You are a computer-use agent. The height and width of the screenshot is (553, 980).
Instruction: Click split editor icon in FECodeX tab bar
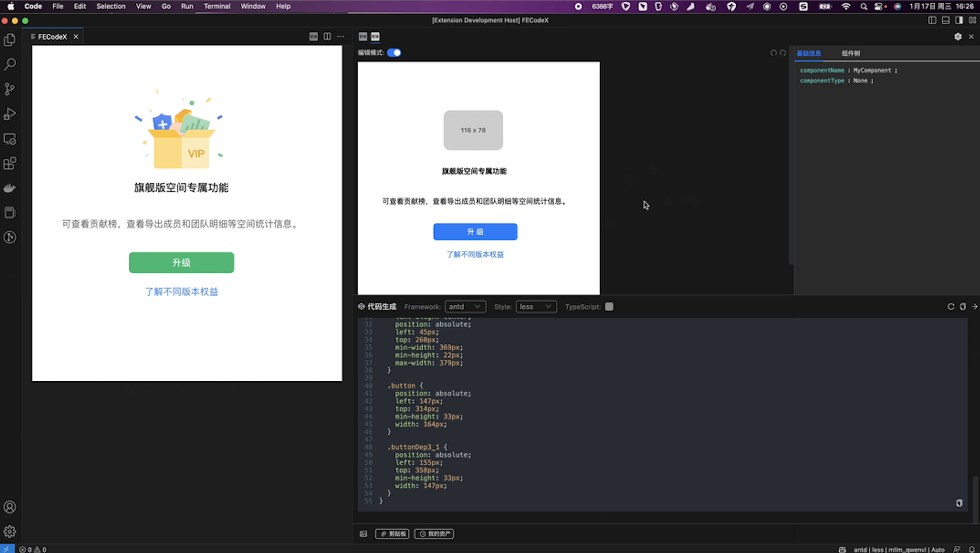click(x=327, y=37)
